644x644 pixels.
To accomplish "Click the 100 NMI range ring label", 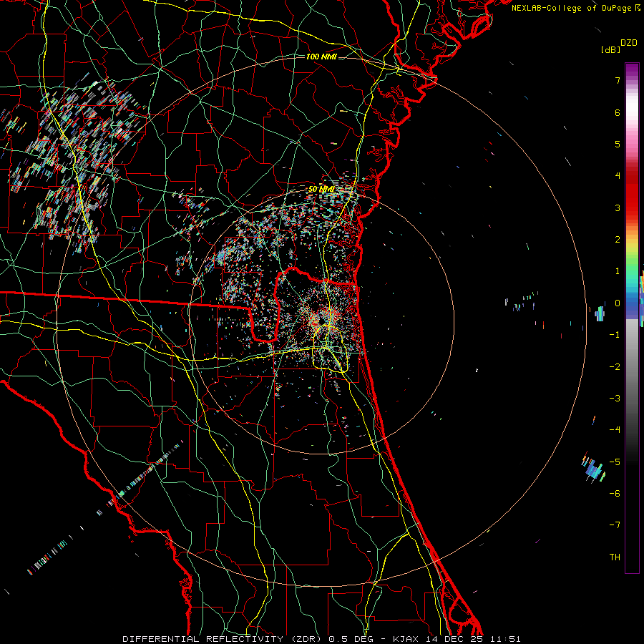I will point(321,57).
